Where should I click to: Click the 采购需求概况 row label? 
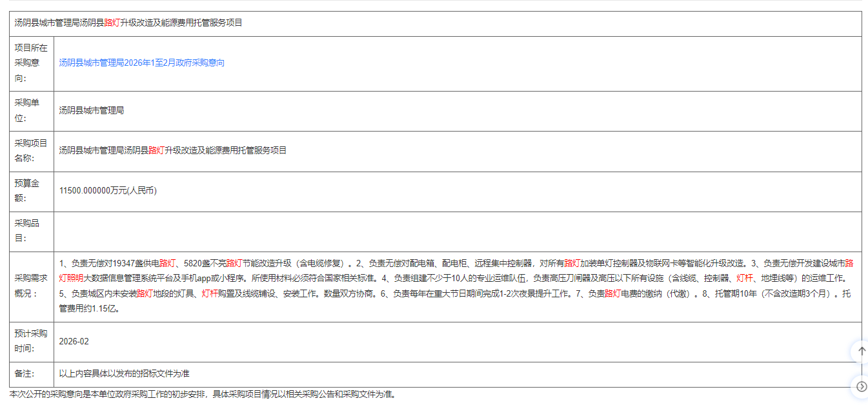[x=31, y=286]
